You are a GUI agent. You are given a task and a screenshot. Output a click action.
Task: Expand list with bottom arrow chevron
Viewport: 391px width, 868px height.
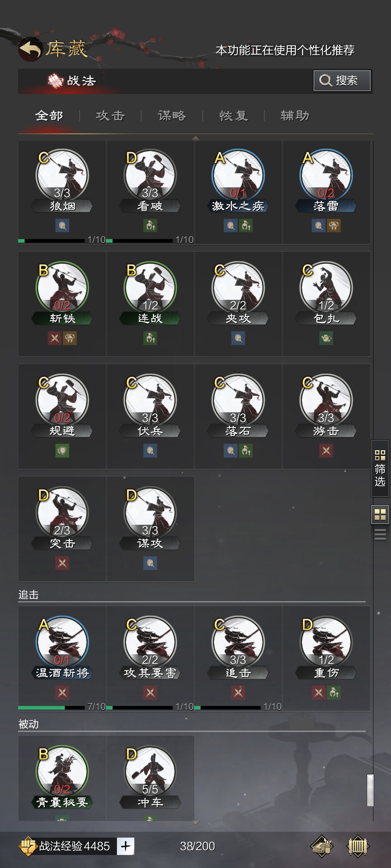(x=195, y=822)
